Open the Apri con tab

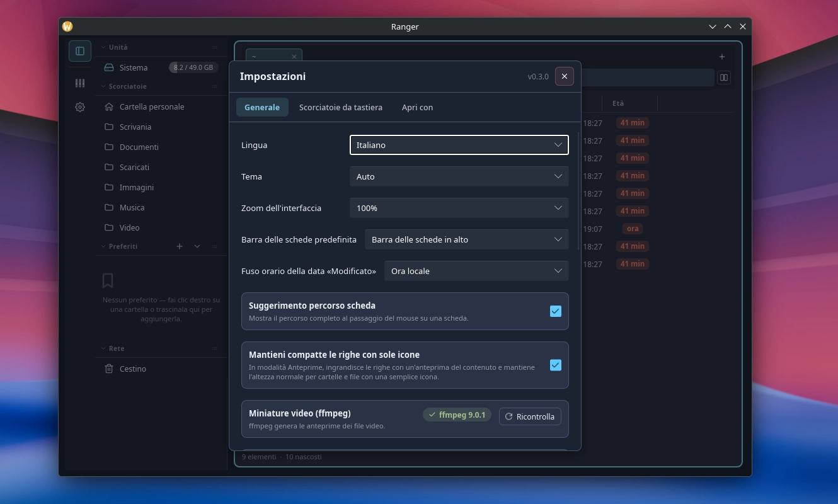pos(417,107)
